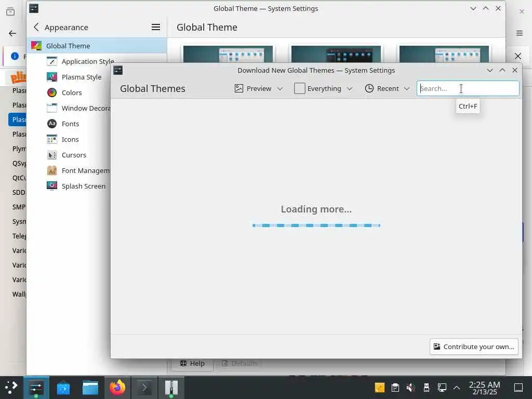Go back from the Appearance header
This screenshot has width=532, height=399.
pyautogui.click(x=36, y=27)
